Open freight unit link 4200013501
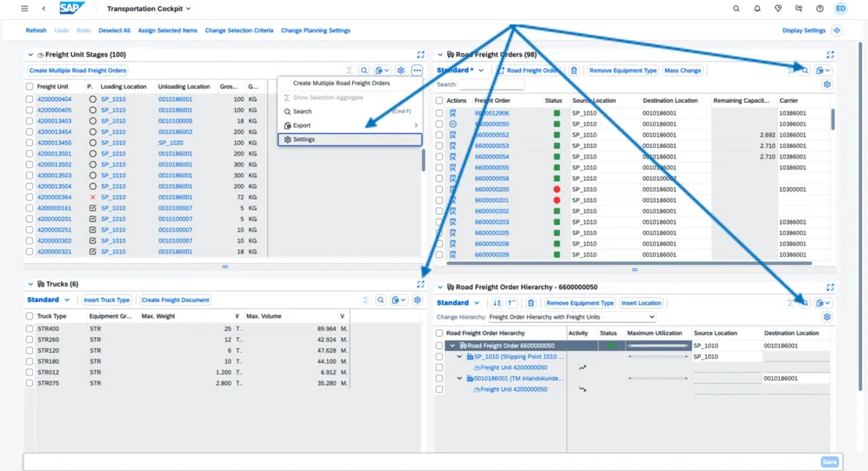 [x=54, y=153]
